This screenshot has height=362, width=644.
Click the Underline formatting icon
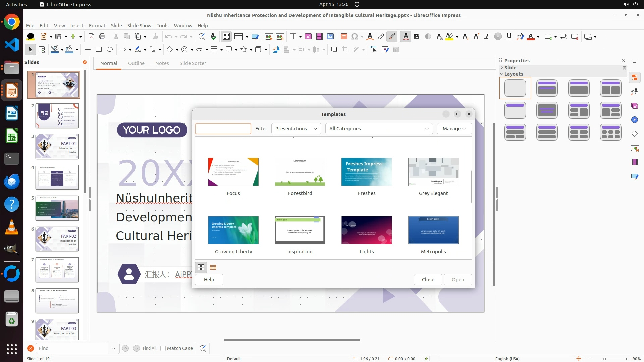pyautogui.click(x=509, y=37)
